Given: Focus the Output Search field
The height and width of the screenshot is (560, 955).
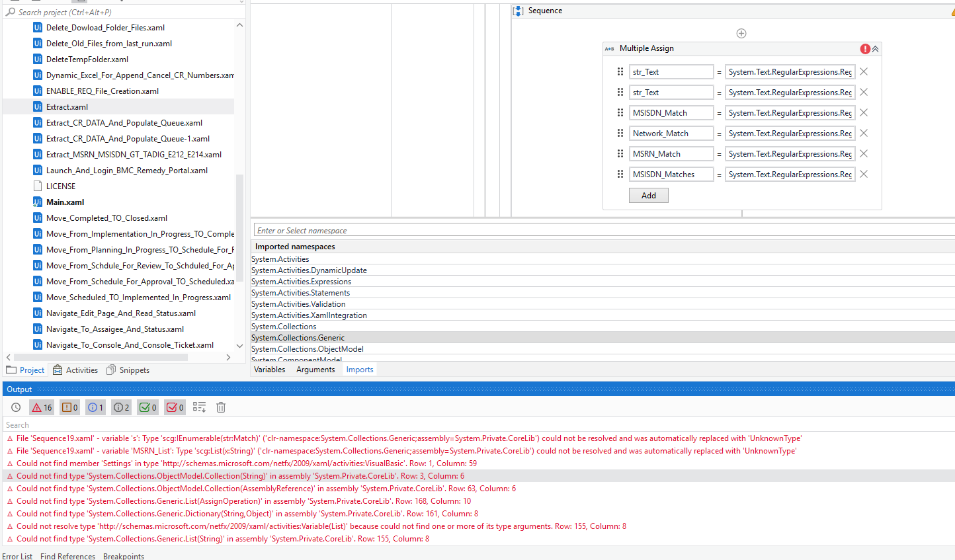Looking at the screenshot, I should tap(479, 425).
